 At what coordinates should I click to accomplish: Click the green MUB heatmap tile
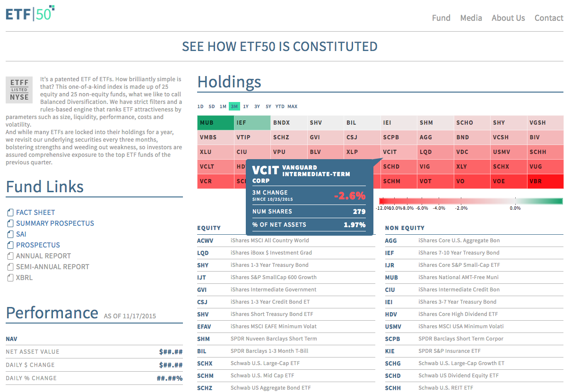click(216, 123)
